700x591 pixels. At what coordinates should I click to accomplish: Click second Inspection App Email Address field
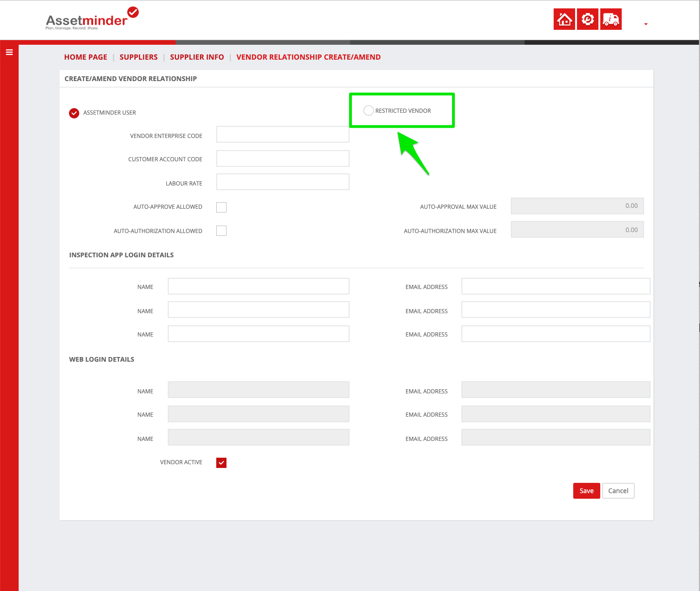tap(556, 309)
